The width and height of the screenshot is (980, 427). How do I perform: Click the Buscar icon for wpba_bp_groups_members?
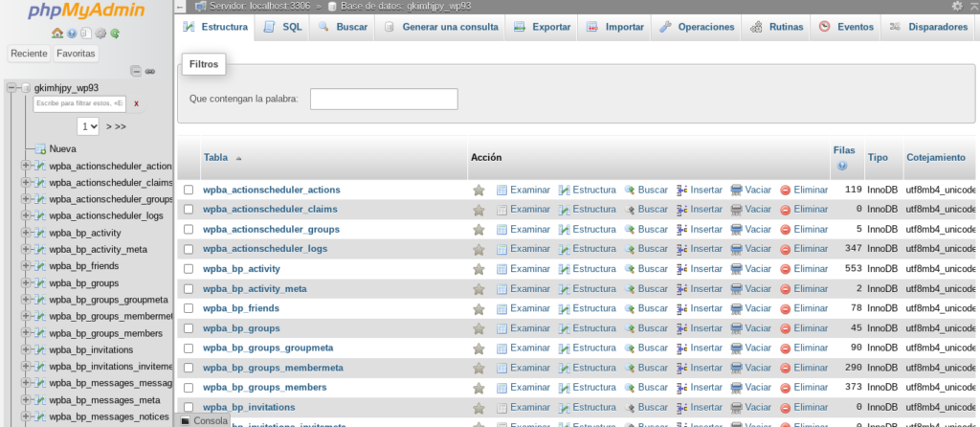(x=630, y=388)
